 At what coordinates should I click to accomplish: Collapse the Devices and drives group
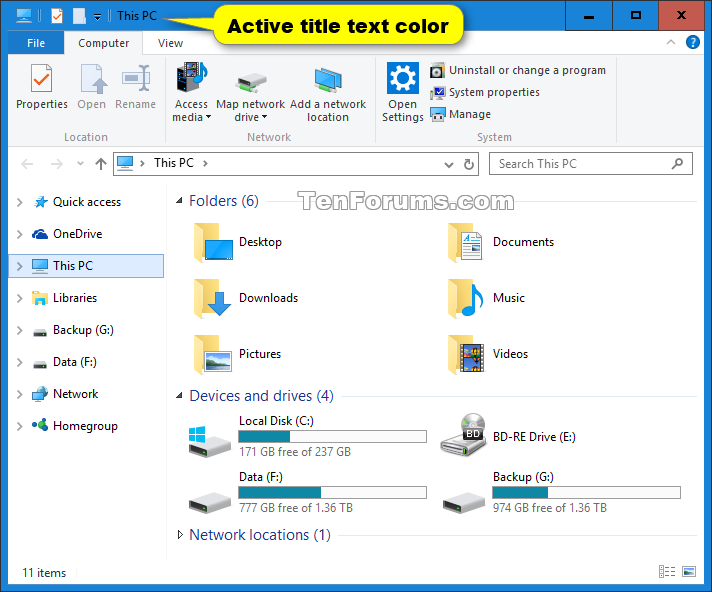pos(179,396)
